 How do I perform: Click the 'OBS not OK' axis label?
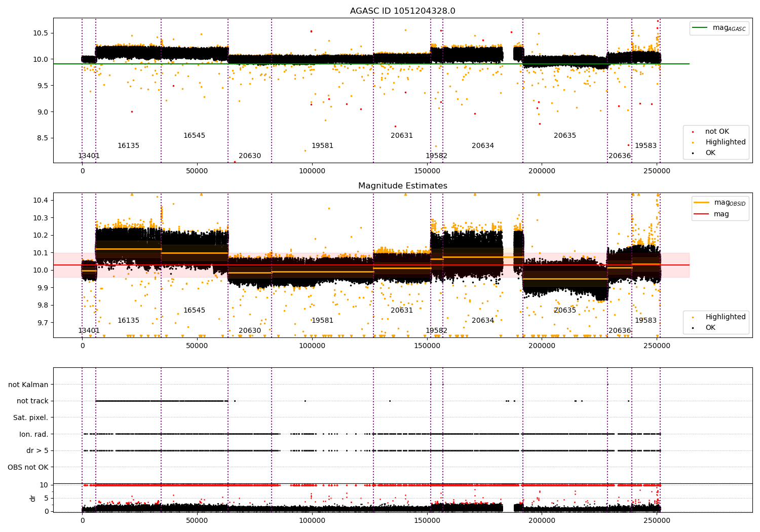[x=28, y=468]
